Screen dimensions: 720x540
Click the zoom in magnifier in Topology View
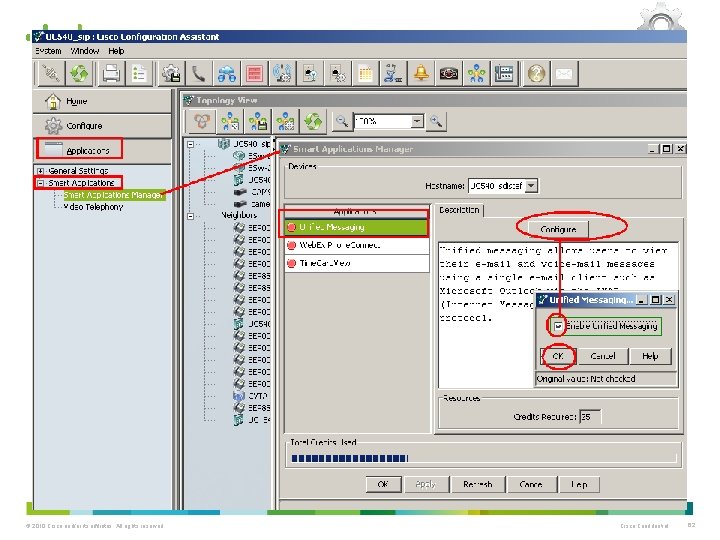436,121
